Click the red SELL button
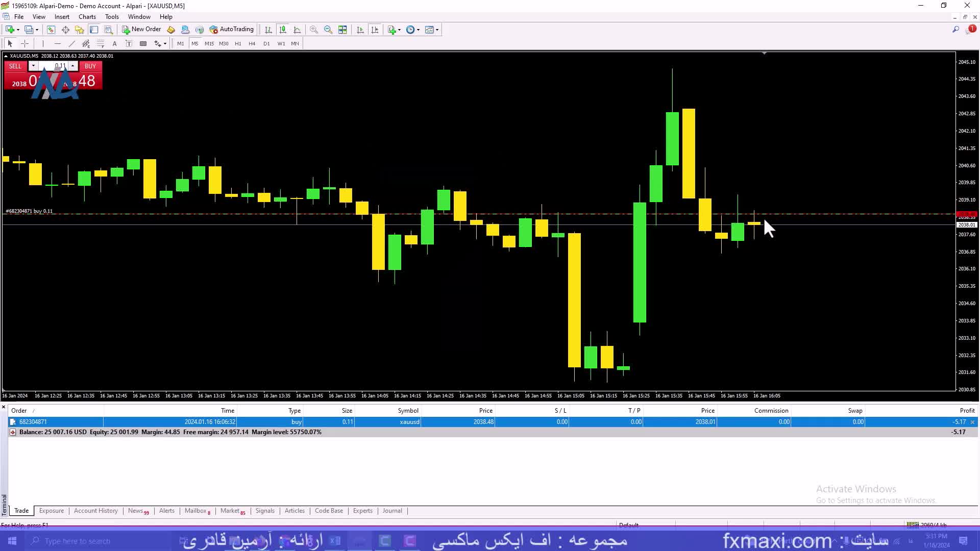This screenshot has height=551, width=980. click(x=15, y=66)
